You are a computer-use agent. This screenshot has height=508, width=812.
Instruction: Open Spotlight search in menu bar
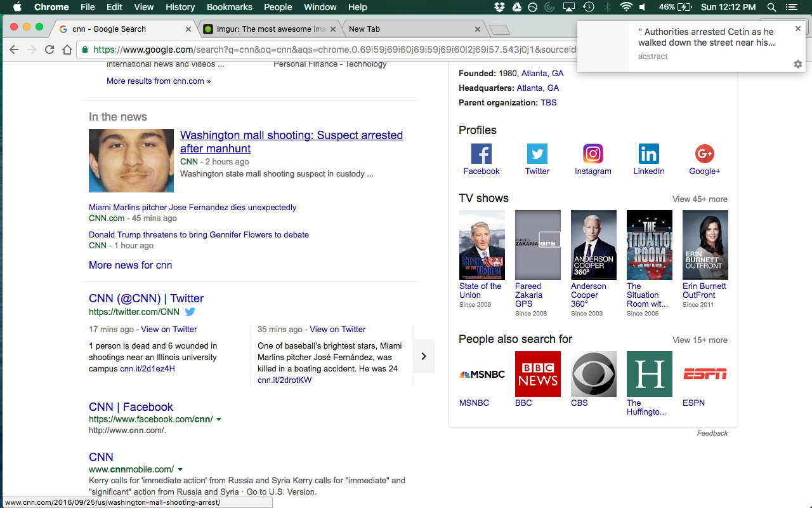(772, 7)
